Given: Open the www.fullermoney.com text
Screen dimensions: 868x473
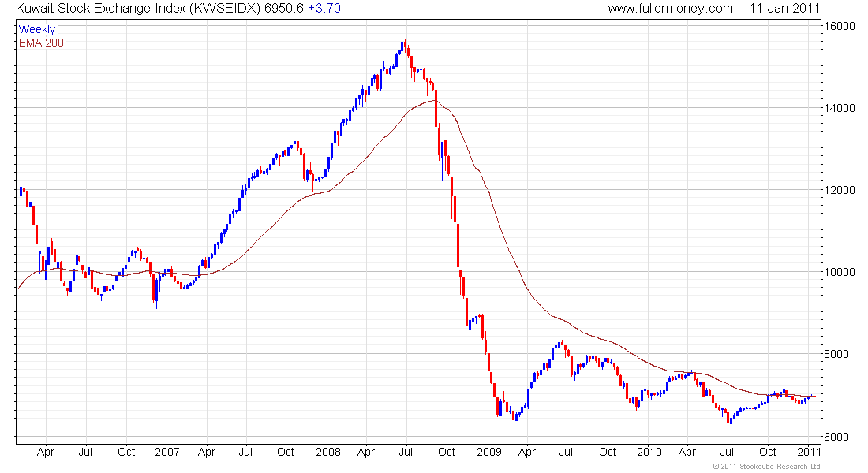Looking at the screenshot, I should point(671,9).
